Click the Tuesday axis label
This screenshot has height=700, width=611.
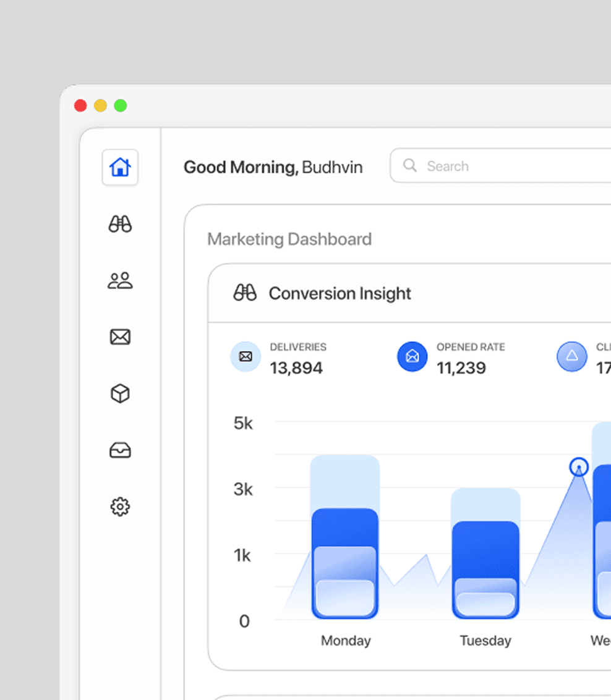(485, 641)
